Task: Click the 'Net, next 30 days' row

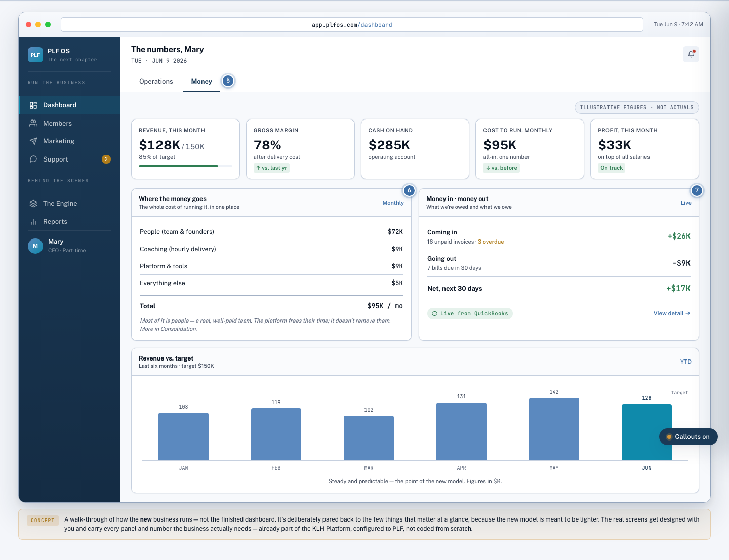Action: (x=559, y=289)
